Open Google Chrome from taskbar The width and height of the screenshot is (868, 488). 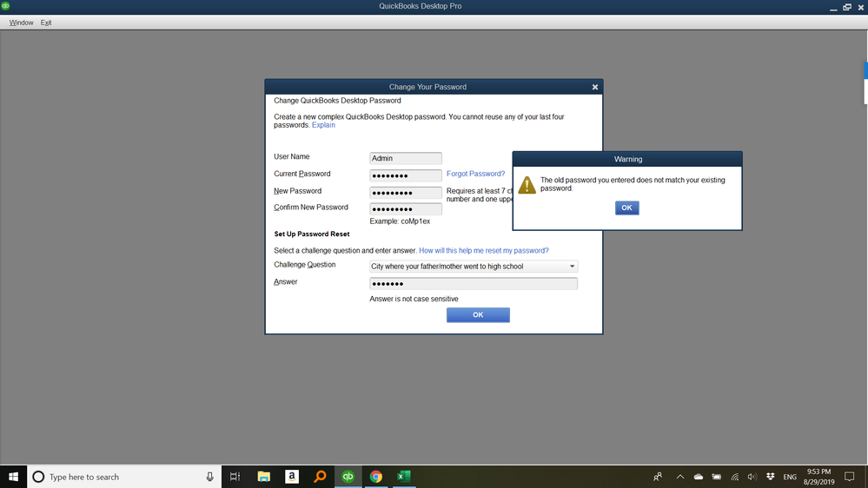376,477
